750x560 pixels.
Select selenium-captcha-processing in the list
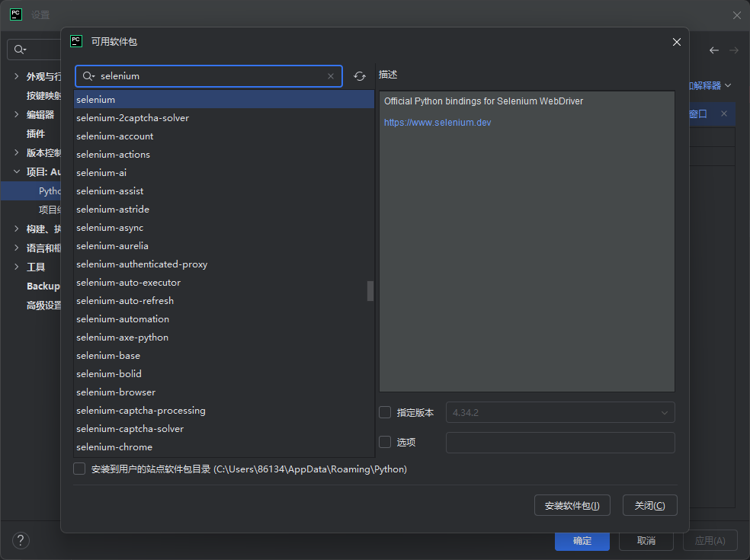(224, 411)
